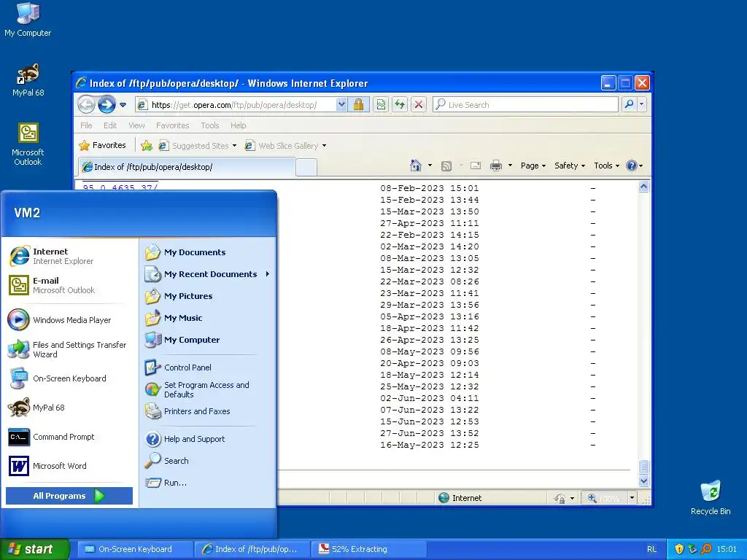Open the File menu

click(x=86, y=125)
